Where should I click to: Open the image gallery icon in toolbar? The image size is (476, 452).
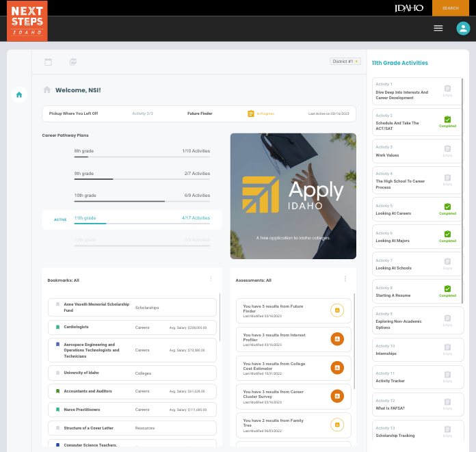[x=73, y=62]
